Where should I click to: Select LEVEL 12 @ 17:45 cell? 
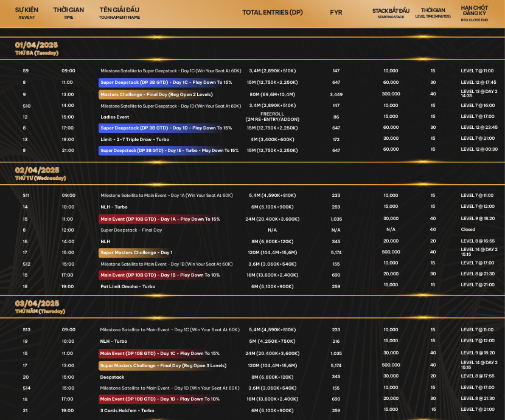tap(478, 83)
